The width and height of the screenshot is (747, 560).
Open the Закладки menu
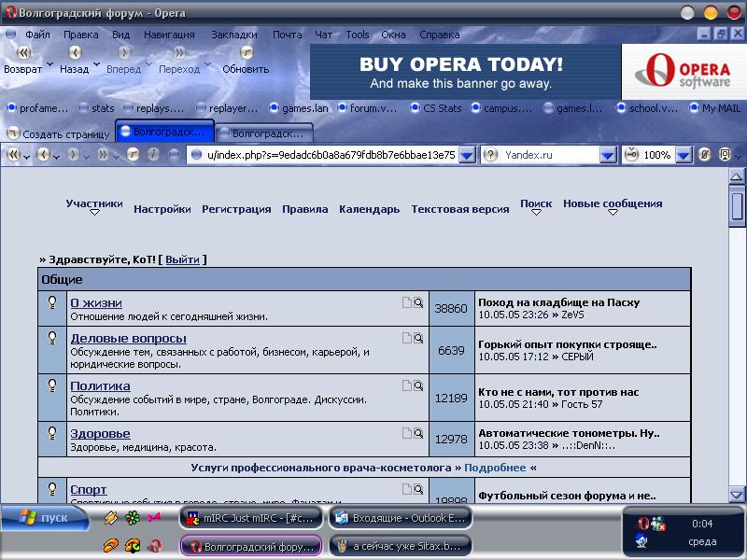click(x=233, y=35)
